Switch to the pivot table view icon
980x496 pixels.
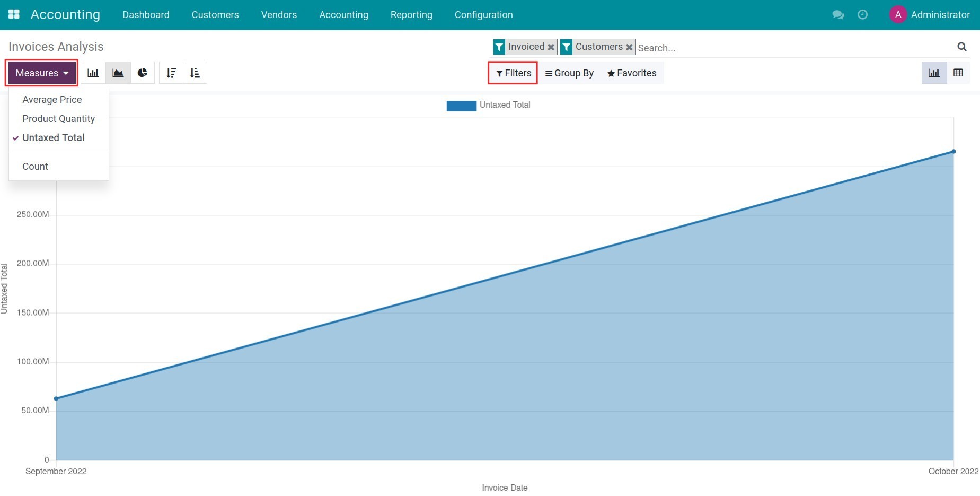click(x=958, y=72)
